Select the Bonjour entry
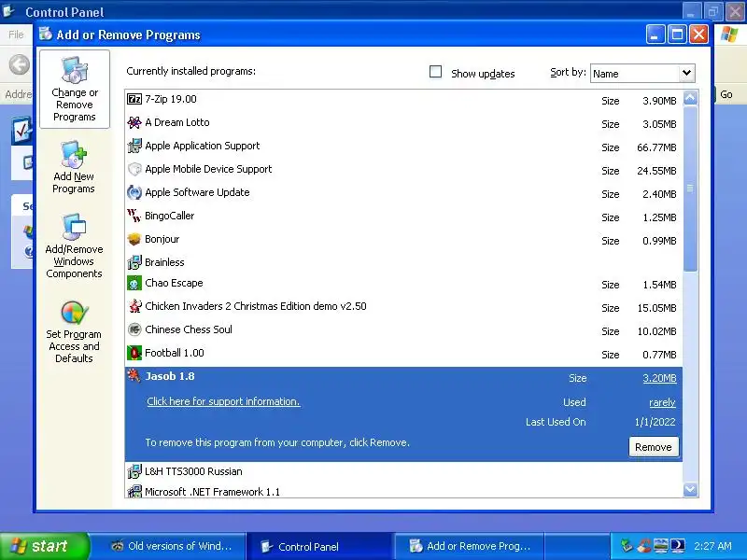Screen dimensions: 747x560 click(403, 240)
